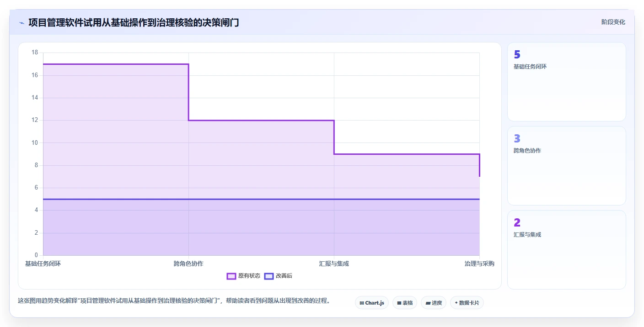
Task: Click the 治理与采购 x-axis label
Action: click(479, 264)
